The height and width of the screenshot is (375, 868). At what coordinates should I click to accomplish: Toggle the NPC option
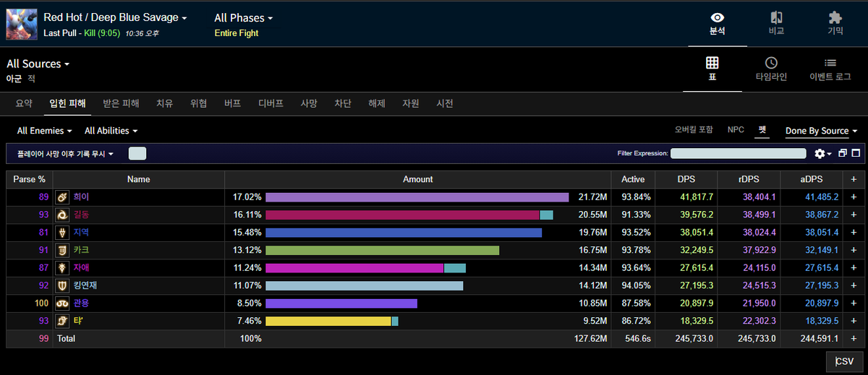click(736, 130)
